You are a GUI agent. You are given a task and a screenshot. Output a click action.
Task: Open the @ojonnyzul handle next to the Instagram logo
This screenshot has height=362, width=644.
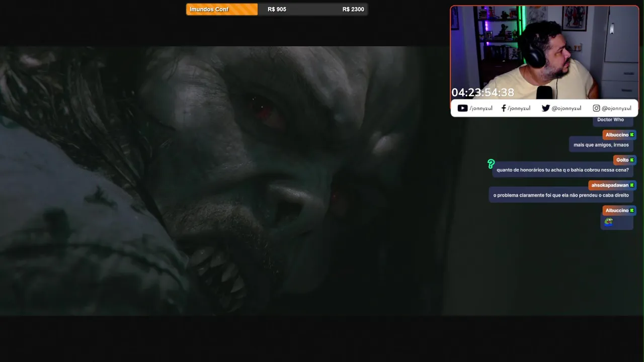[x=616, y=108]
